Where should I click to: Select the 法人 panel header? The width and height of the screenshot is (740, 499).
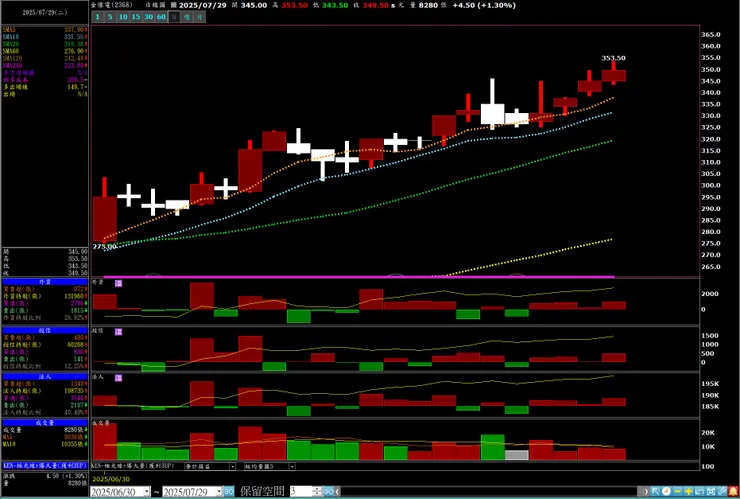pos(45,377)
